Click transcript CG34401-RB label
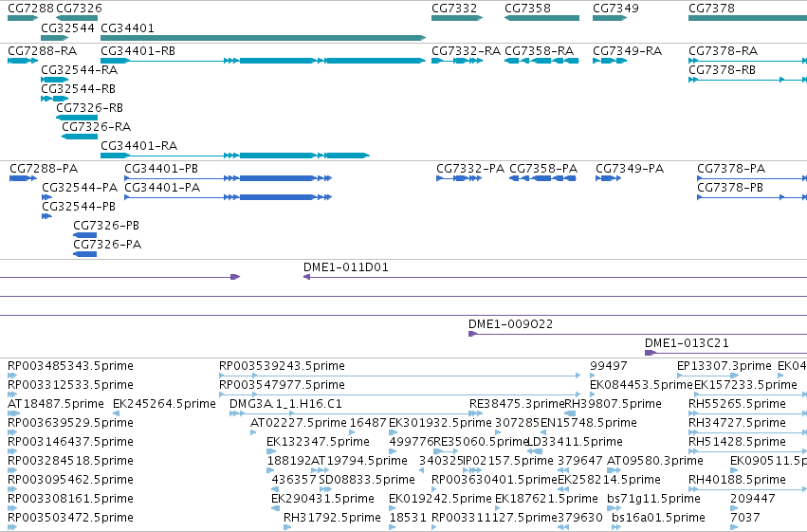The width and height of the screenshot is (807, 532). [x=138, y=51]
